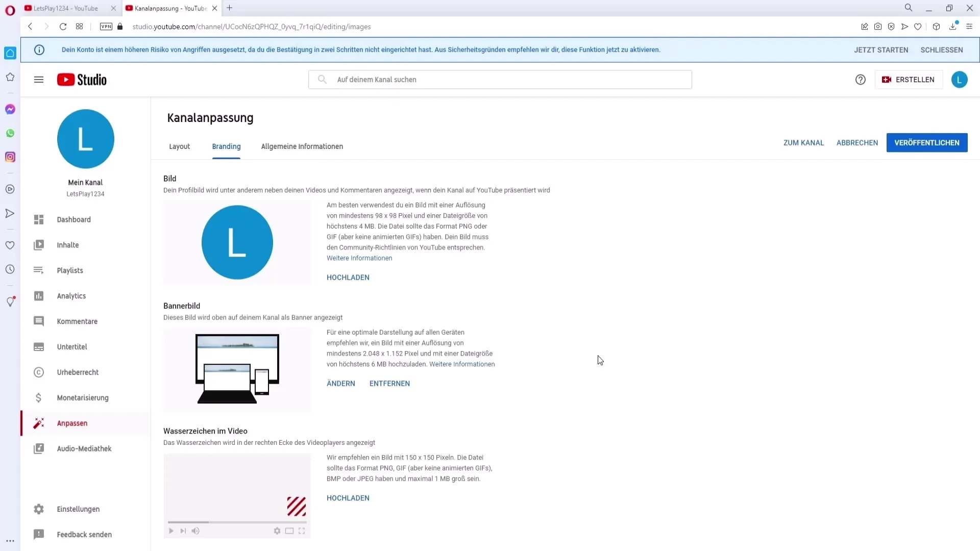Switch to Layout tab
This screenshot has width=980, height=551.
[179, 146]
